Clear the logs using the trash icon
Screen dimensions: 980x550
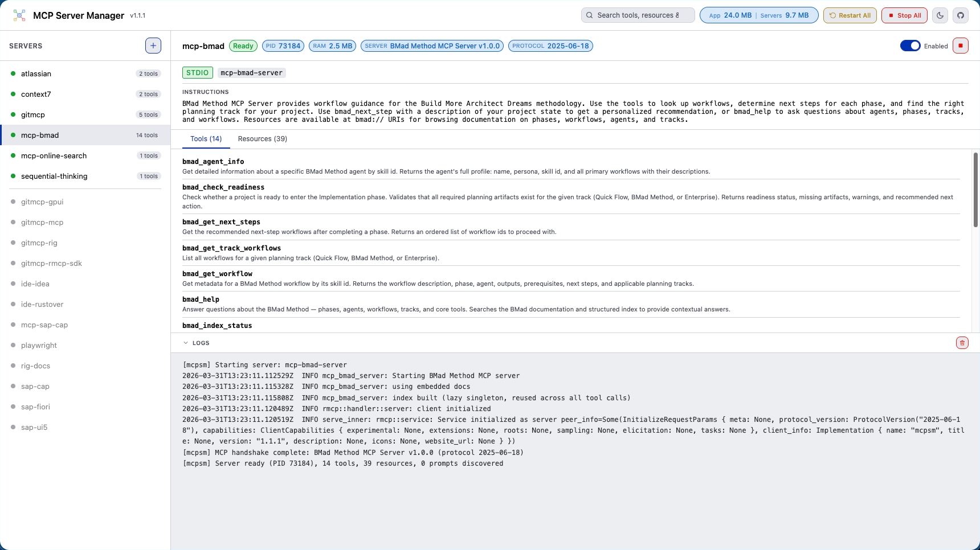[963, 342]
